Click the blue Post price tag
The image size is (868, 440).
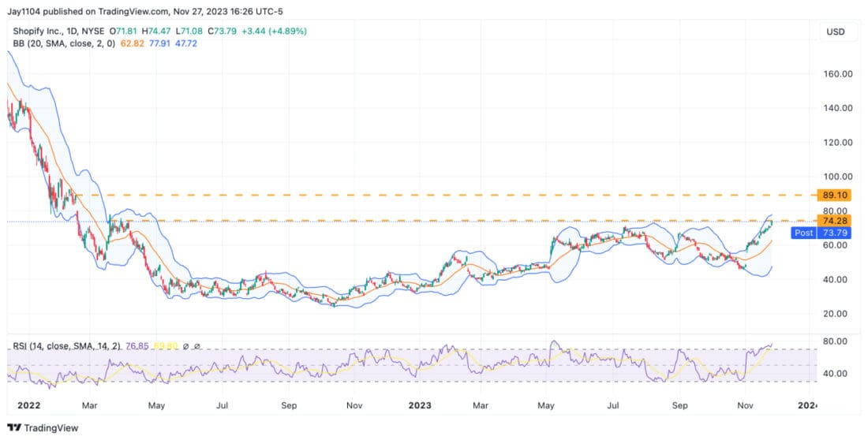803,233
